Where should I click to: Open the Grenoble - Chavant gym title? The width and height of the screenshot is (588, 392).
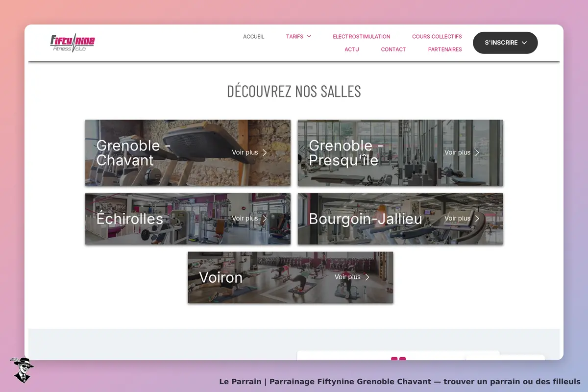click(133, 153)
